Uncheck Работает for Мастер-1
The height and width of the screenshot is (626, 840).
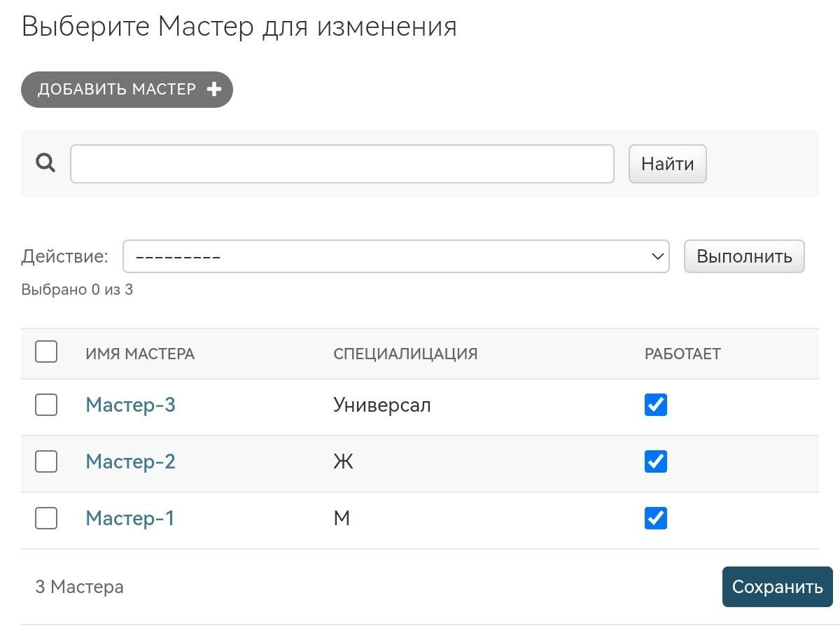pyautogui.click(x=656, y=518)
